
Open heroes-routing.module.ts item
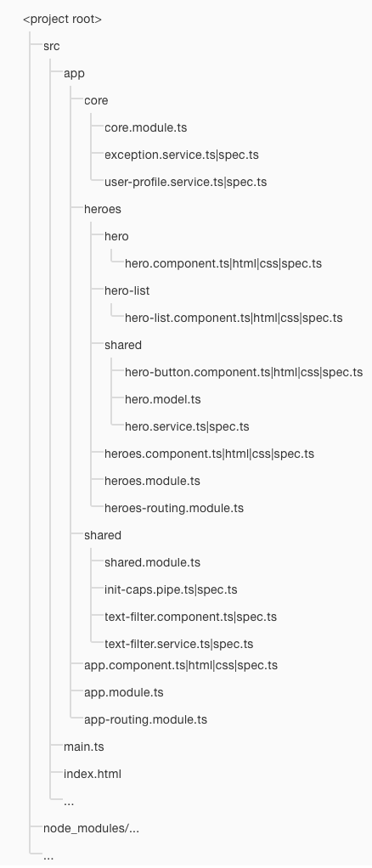[174, 508]
